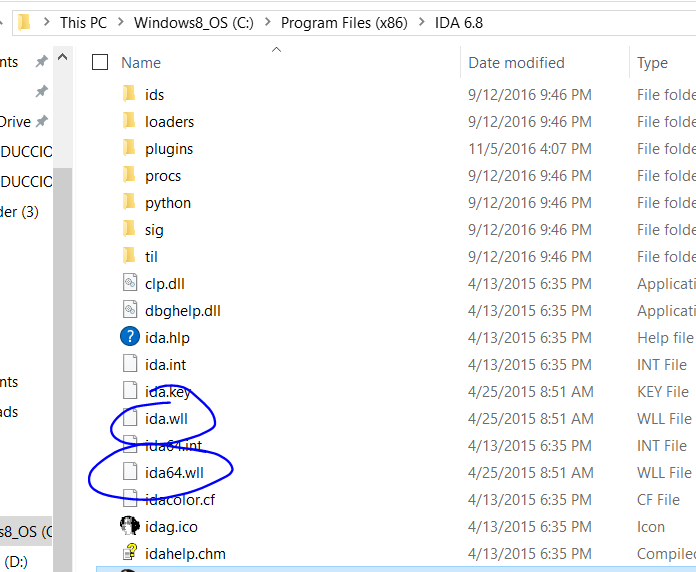Click idacolor.cf CF File type cell
The image size is (696, 572).
(x=658, y=500)
